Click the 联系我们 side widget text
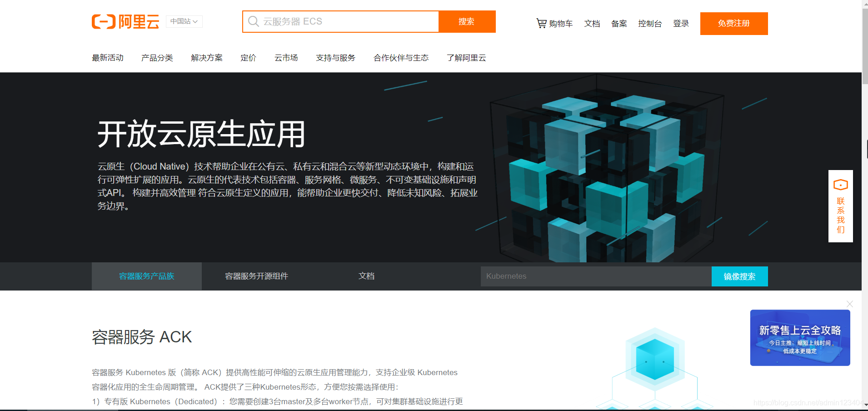868x411 pixels. [841, 215]
